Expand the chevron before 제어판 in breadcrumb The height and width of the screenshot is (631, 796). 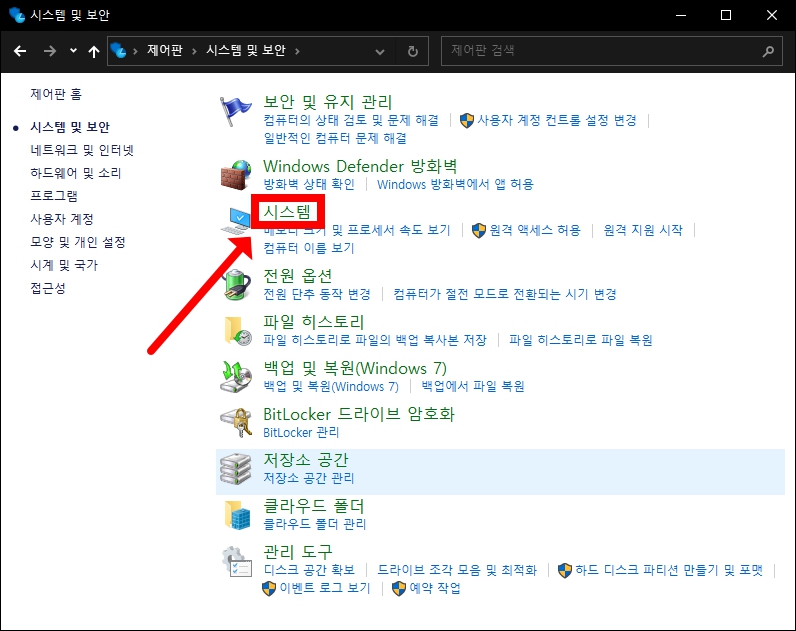pyautogui.click(x=135, y=51)
